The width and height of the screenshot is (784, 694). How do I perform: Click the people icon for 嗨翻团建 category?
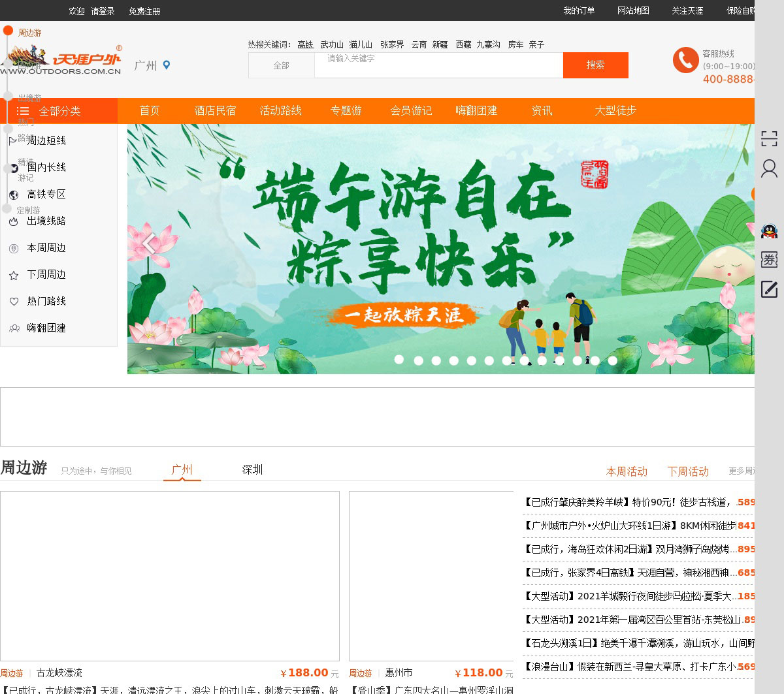pos(14,328)
